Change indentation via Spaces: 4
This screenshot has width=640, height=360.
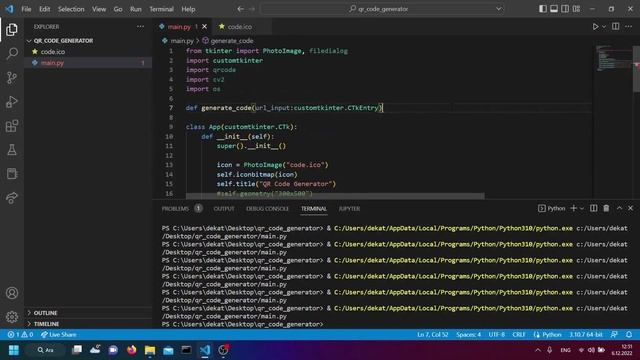[469, 334]
